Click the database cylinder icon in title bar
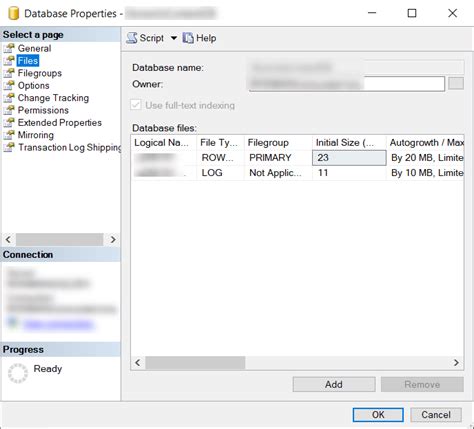 click(13, 13)
